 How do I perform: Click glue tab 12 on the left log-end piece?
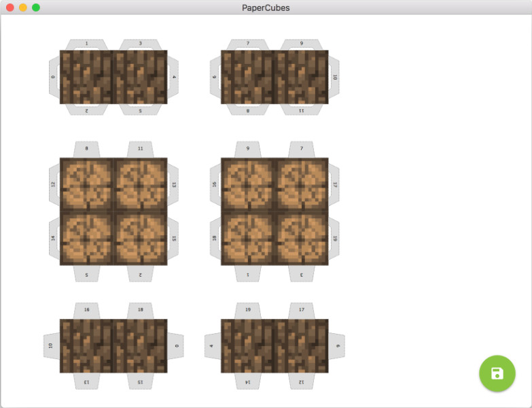click(x=54, y=185)
